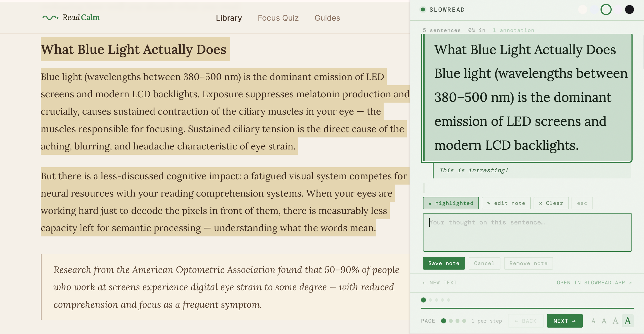Select the smallest font size A

(593, 321)
